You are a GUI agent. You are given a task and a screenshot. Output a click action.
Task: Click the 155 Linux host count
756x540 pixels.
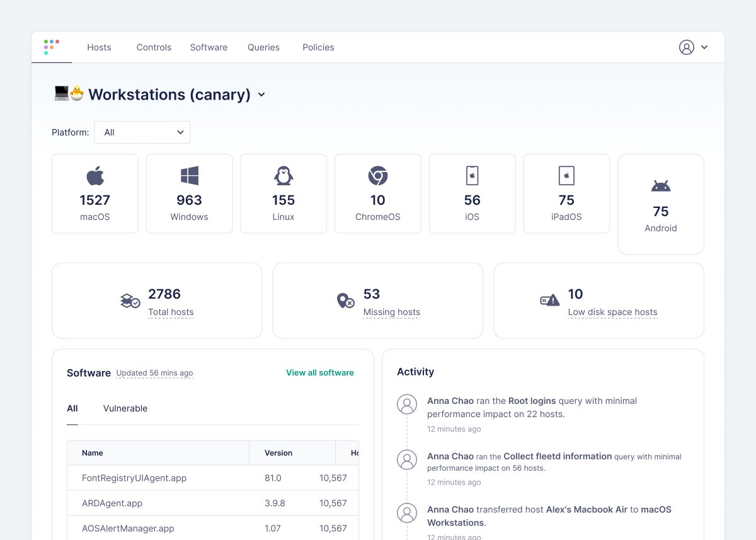pyautogui.click(x=283, y=200)
